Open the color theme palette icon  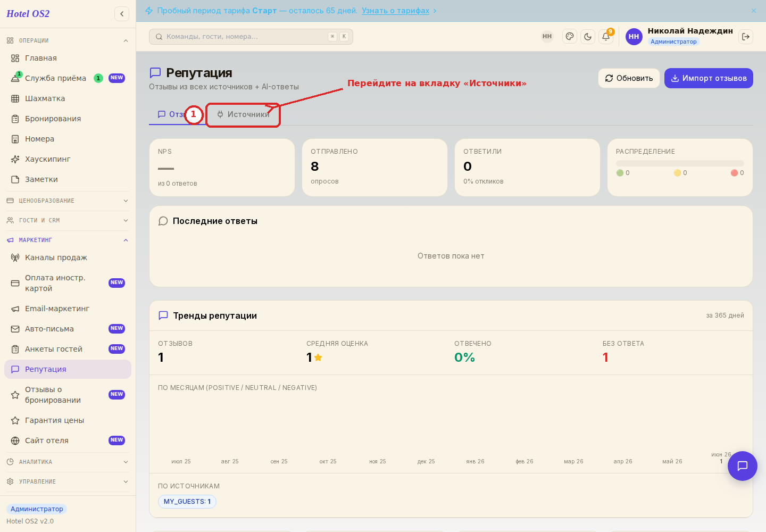coord(570,37)
